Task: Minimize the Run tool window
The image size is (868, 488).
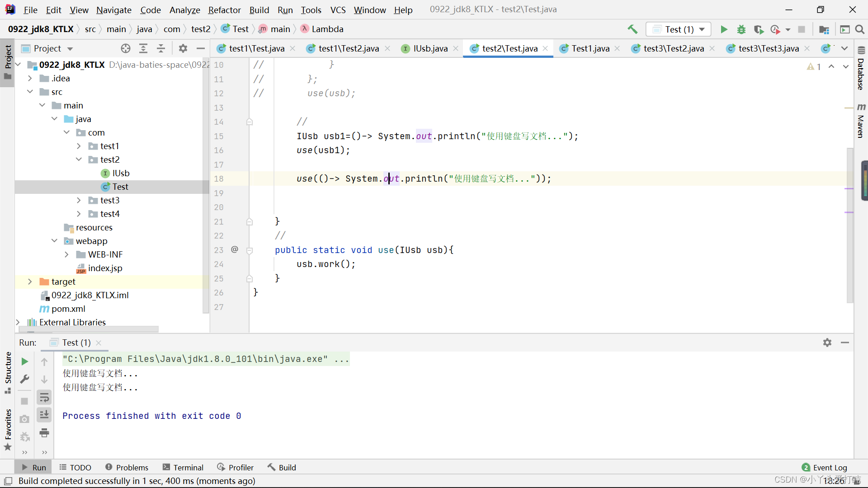Action: (x=845, y=343)
